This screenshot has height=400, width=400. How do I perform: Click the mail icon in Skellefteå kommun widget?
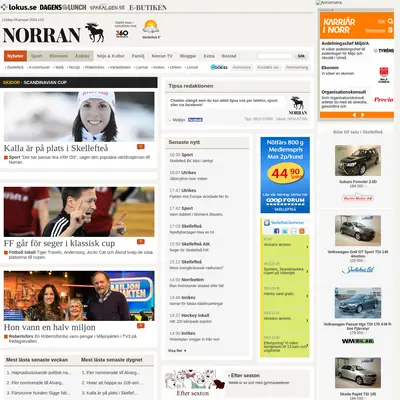click(293, 231)
